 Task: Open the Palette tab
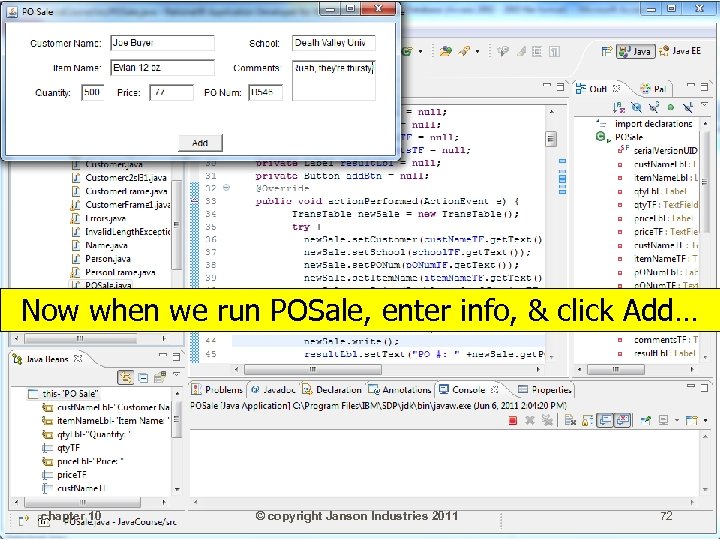click(653, 89)
